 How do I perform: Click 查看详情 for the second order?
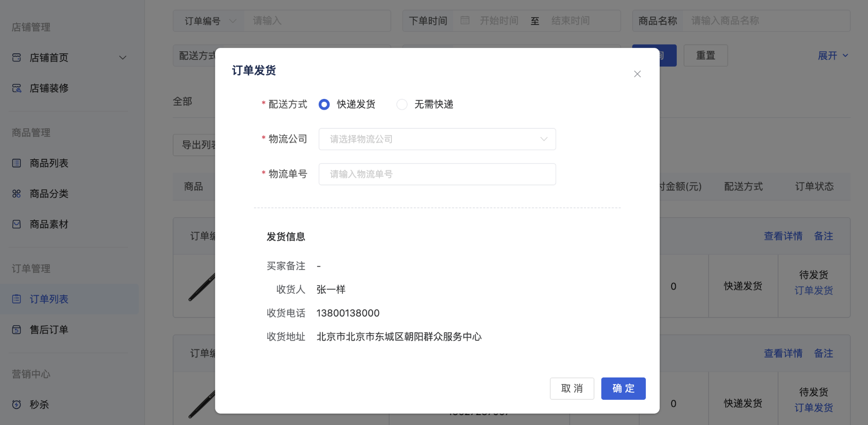coord(783,354)
